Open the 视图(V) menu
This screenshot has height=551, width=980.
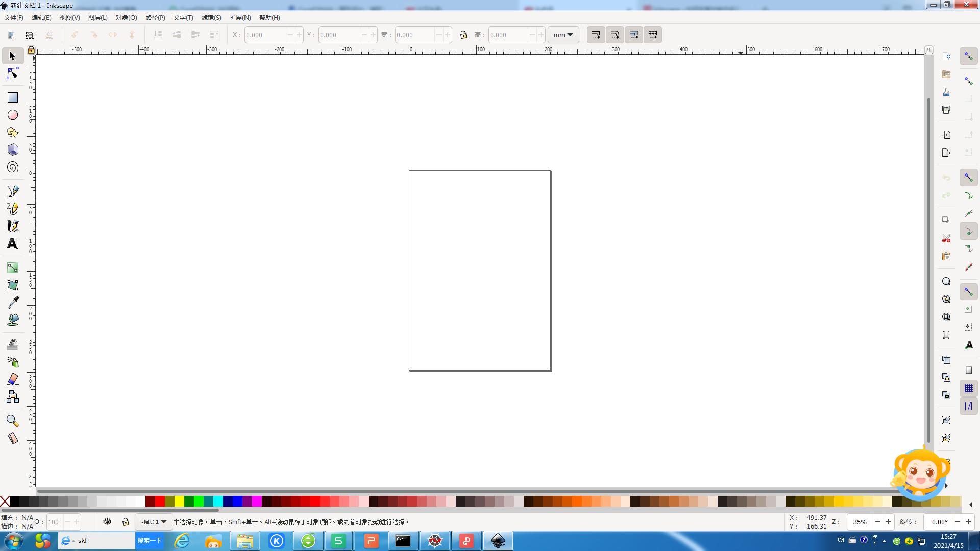coord(69,17)
